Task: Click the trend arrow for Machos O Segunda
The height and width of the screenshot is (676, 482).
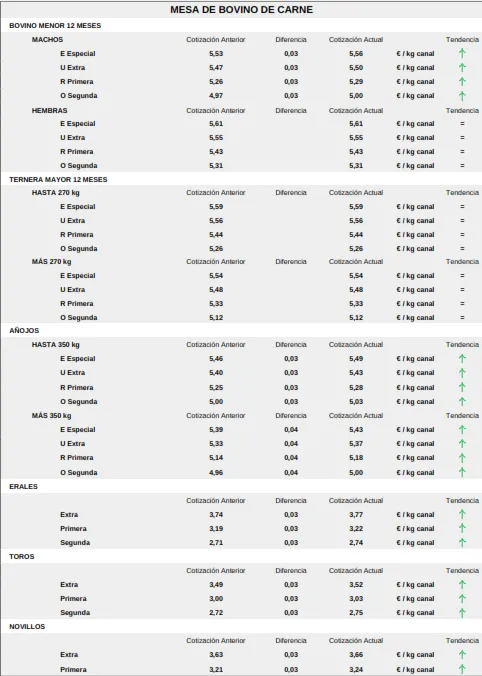Action: [462, 96]
